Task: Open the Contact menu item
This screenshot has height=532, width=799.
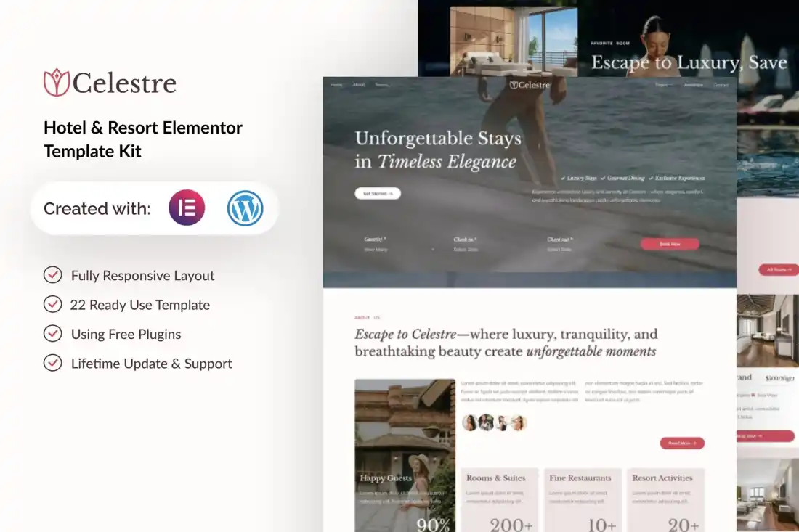Action: tap(721, 85)
